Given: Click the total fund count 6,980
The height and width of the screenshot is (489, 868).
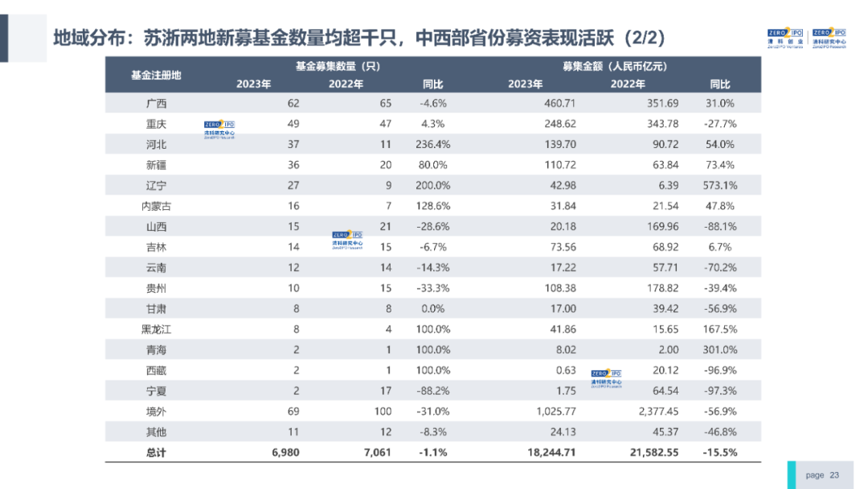Looking at the screenshot, I should tap(285, 453).
